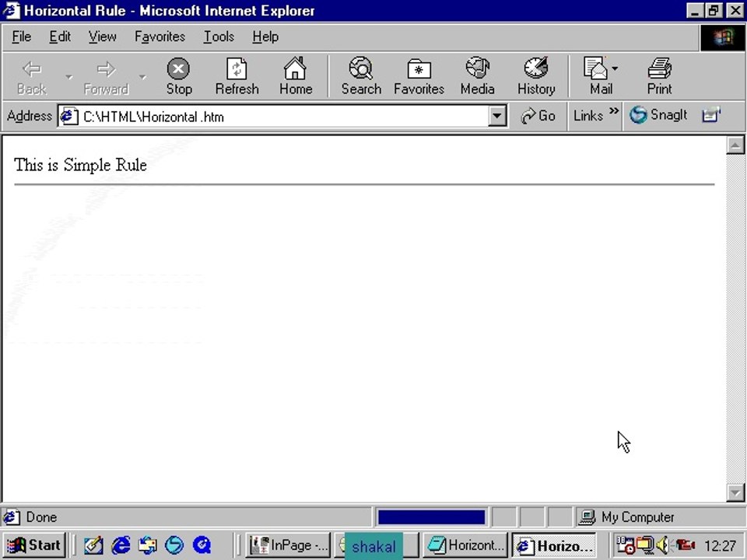Click the camera tray icon
747x560 pixels.
(685, 544)
